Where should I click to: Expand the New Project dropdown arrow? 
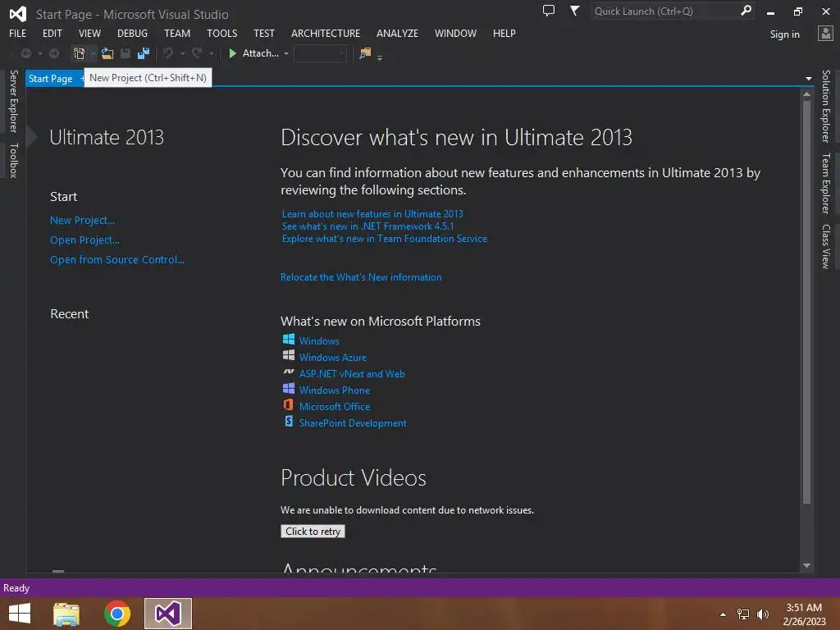[x=94, y=53]
